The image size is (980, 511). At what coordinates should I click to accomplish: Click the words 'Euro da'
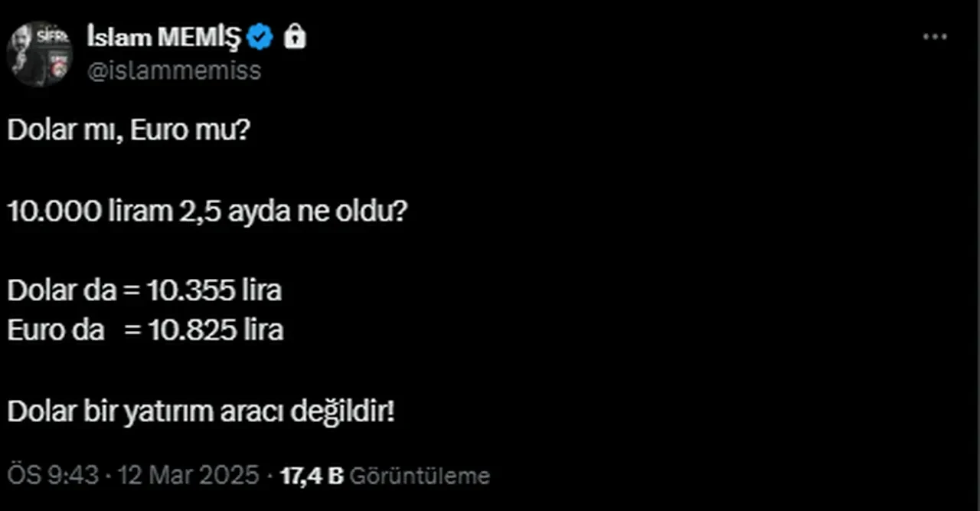point(56,330)
